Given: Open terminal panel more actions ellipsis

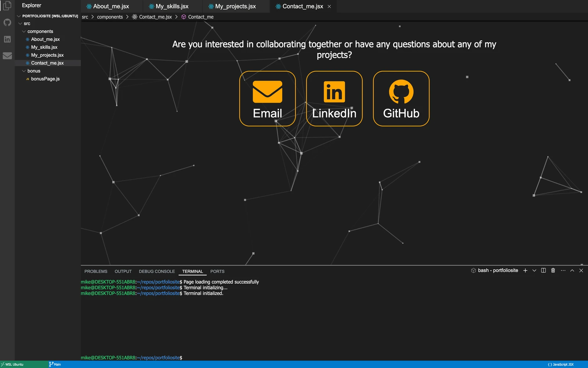Looking at the screenshot, I should click(x=563, y=270).
